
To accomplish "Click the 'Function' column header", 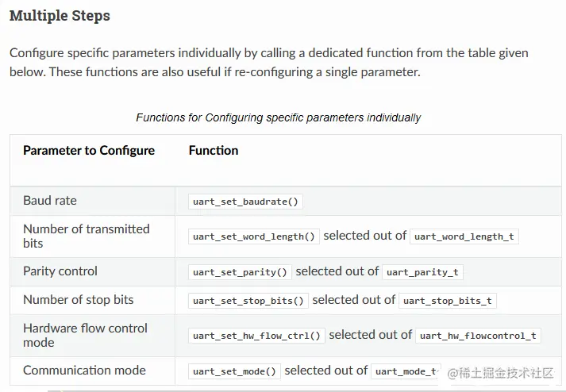I will point(214,150).
